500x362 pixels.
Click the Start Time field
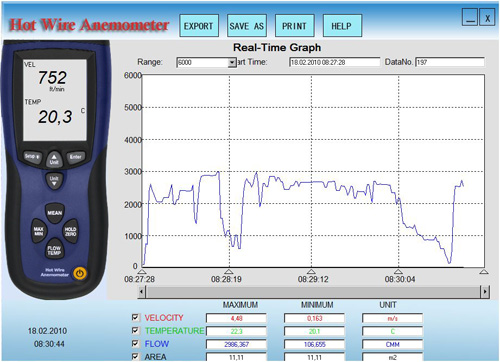[x=335, y=62]
